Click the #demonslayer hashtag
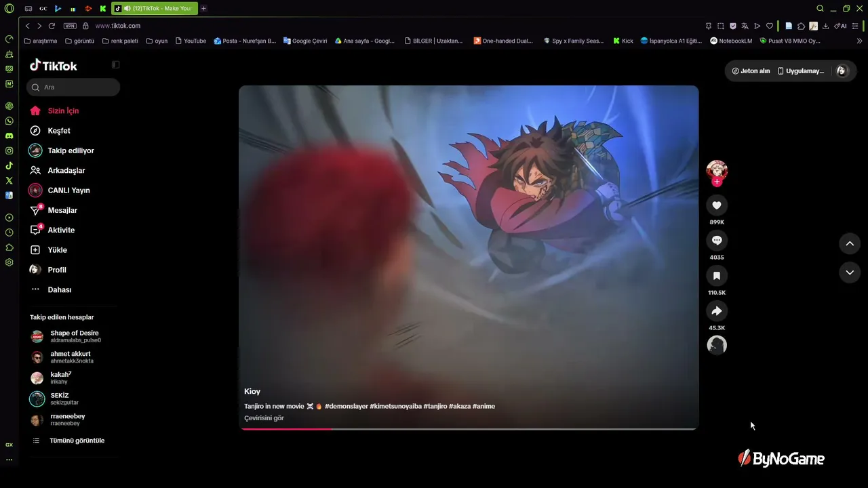Image resolution: width=868 pixels, height=488 pixels. pos(347,406)
